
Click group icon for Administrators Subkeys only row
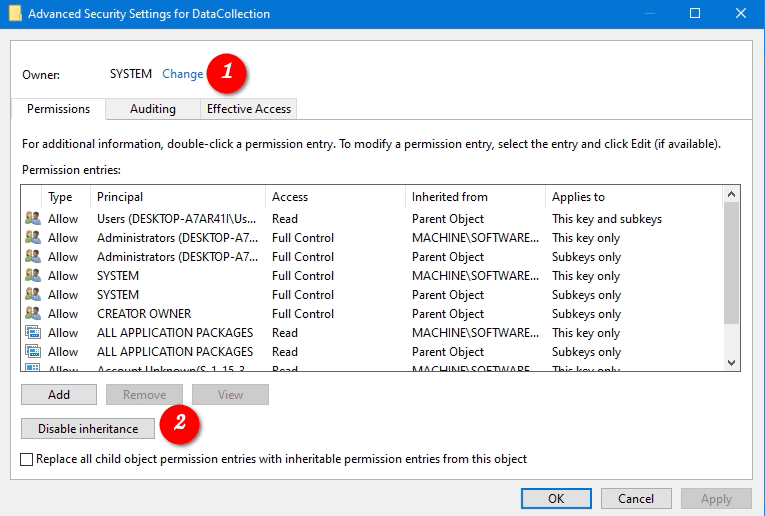click(x=33, y=257)
